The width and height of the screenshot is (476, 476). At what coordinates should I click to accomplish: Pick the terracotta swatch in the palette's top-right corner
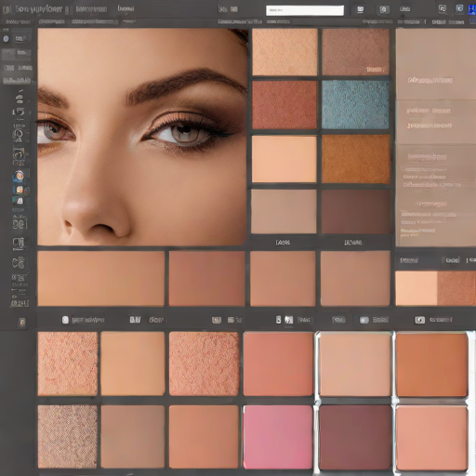(432, 364)
